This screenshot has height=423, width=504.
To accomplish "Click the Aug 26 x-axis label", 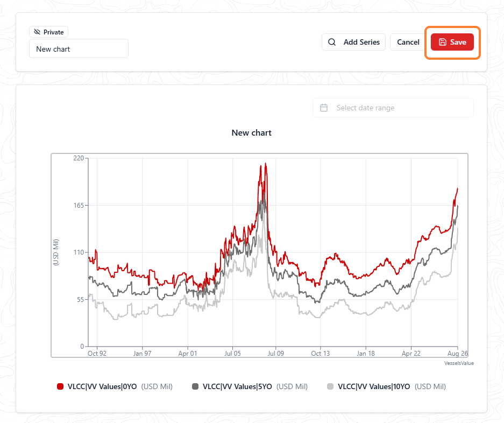I will (x=458, y=353).
